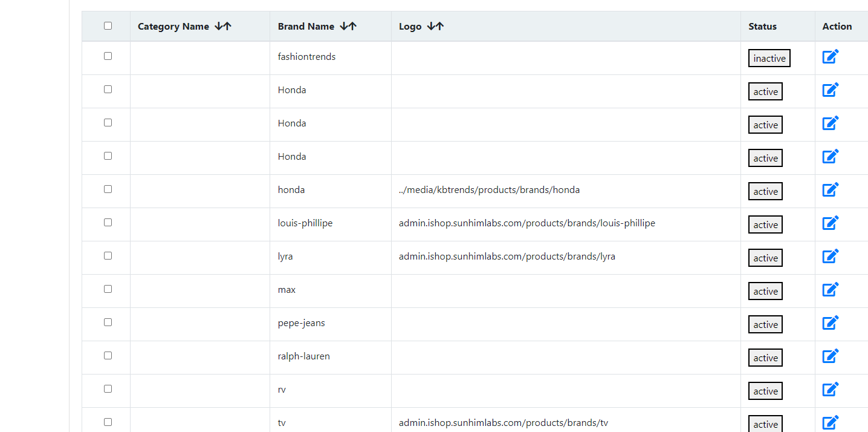Sort table by Category Name arrows

click(x=223, y=26)
